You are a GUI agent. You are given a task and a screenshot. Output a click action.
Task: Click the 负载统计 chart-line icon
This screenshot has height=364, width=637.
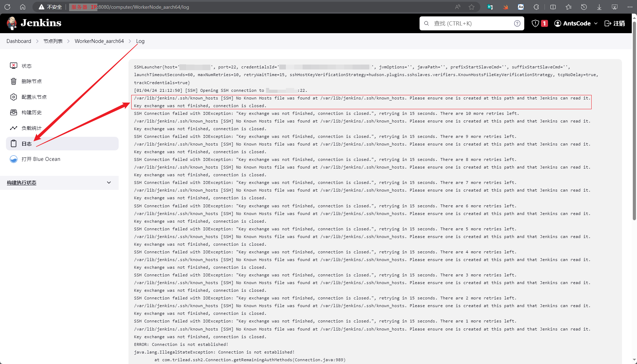point(14,128)
